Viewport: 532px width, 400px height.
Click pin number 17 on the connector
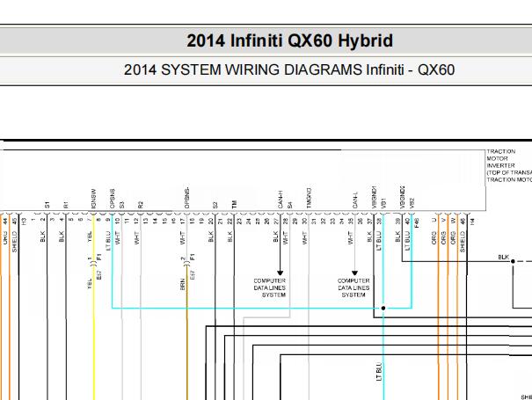183,222
